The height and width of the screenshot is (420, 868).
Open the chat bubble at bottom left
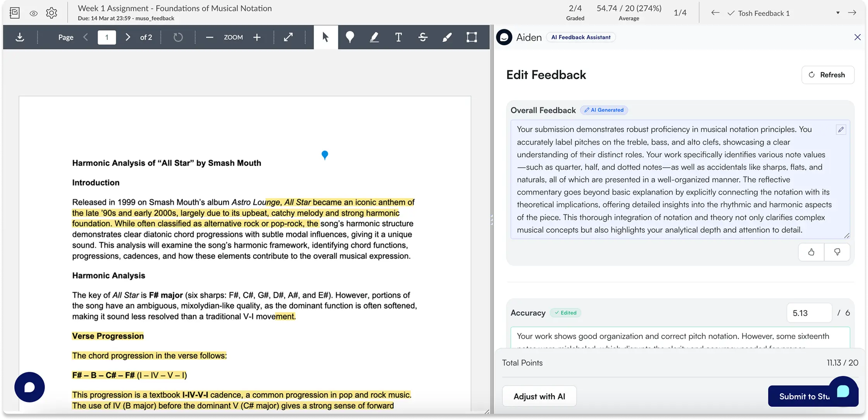click(x=29, y=387)
